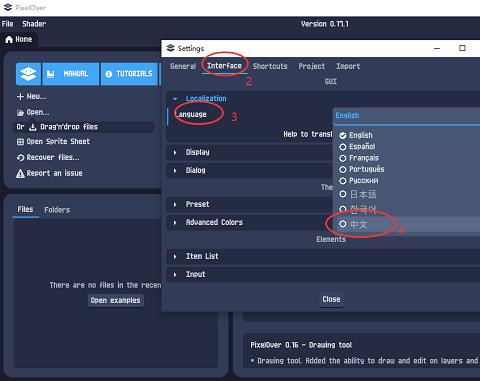Select the Interface settings tab
Viewport: 480px width, 381px height.
click(x=224, y=66)
